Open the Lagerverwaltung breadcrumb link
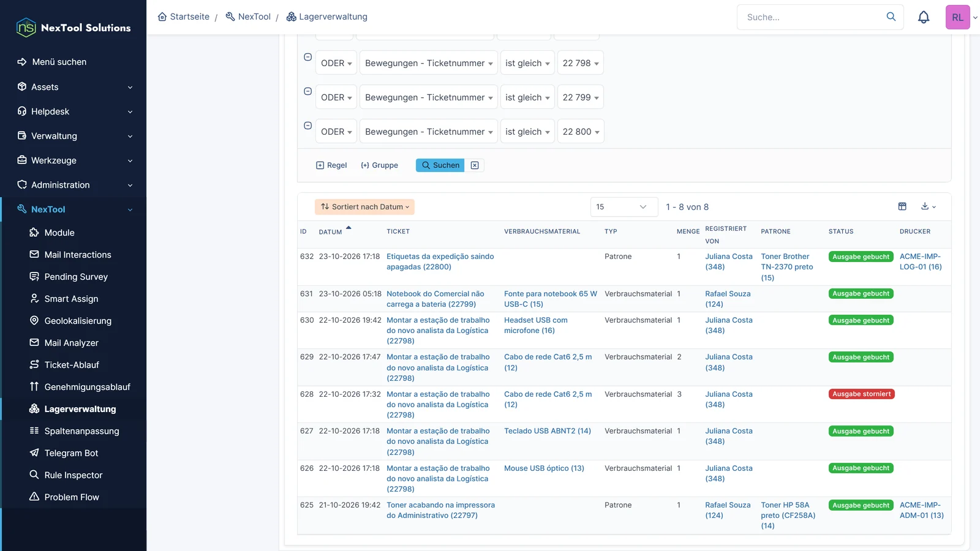This screenshot has height=551, width=980. pos(327,17)
